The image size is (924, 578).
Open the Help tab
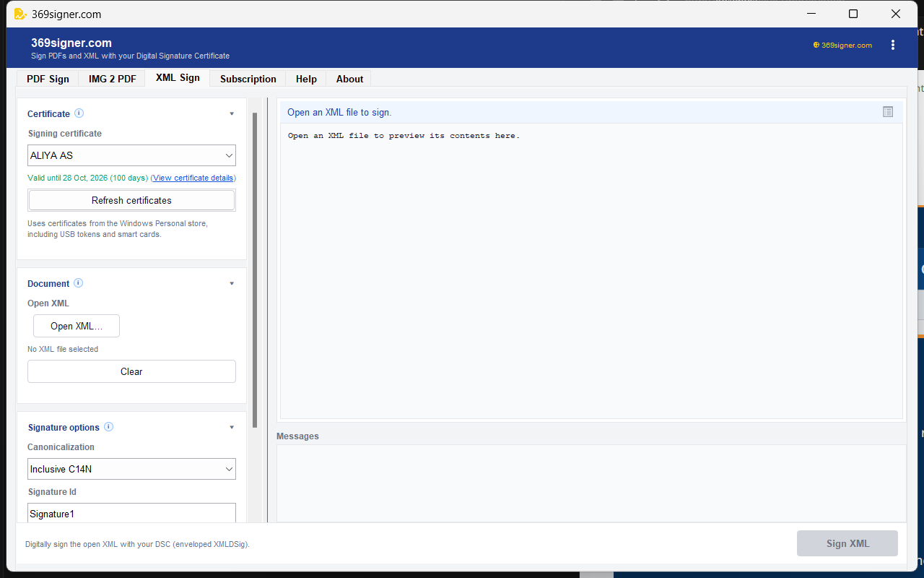click(x=306, y=79)
